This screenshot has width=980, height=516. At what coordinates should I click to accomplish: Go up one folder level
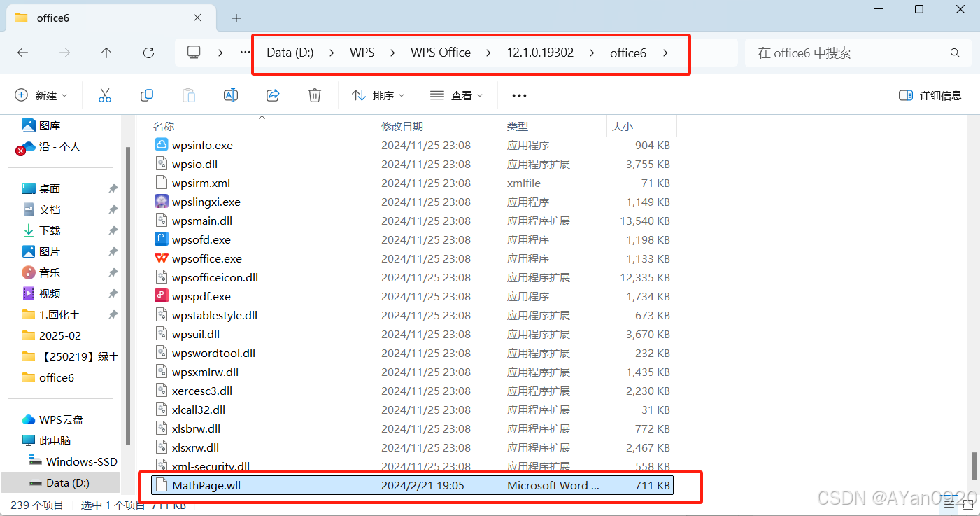(x=106, y=53)
